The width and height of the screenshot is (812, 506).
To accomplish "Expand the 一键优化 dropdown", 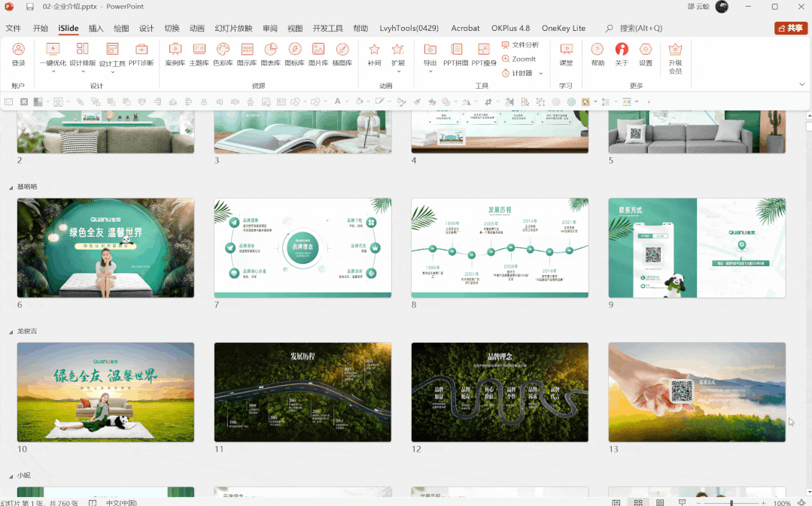I will [53, 71].
